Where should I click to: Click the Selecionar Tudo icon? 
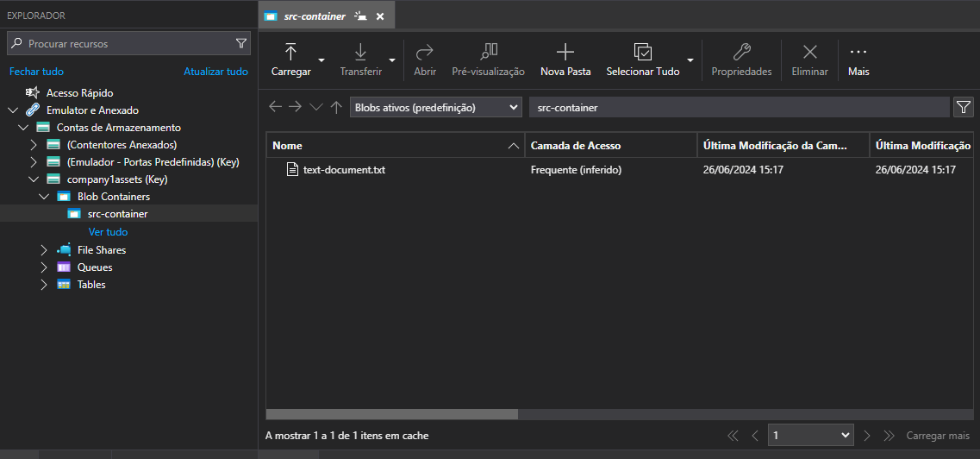(x=642, y=51)
